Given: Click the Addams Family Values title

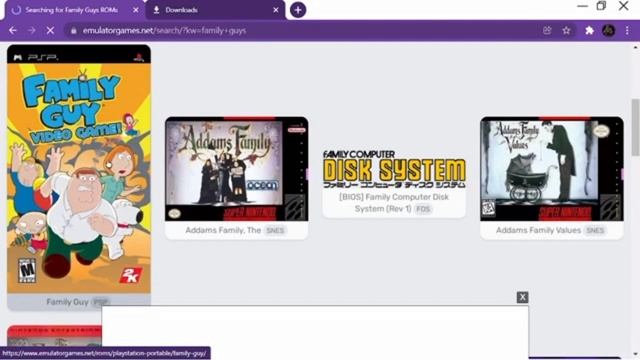Looking at the screenshot, I should pyautogui.click(x=538, y=230).
